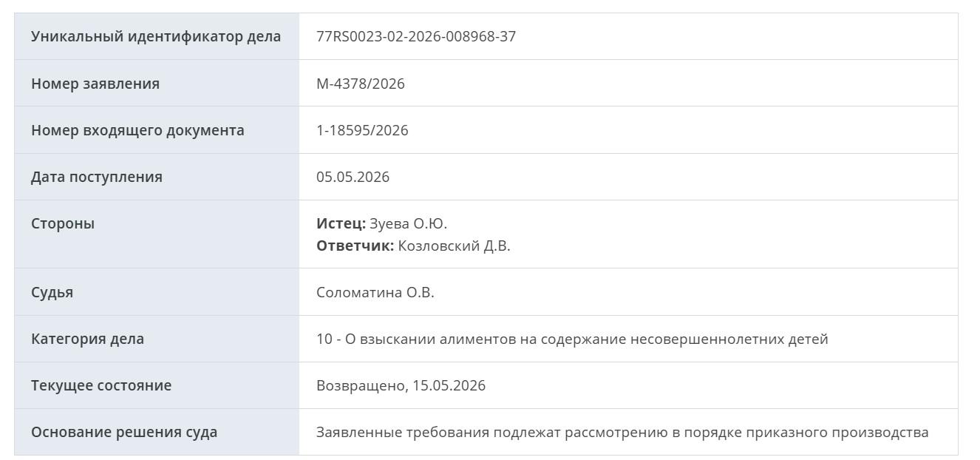Click the Дата поступления label
Viewport: 980px width, 460px height.
(97, 177)
